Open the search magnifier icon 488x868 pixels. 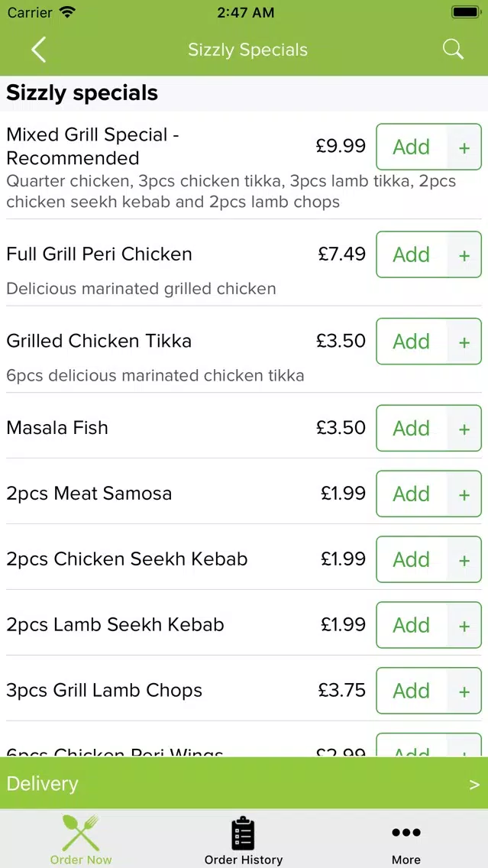click(453, 49)
